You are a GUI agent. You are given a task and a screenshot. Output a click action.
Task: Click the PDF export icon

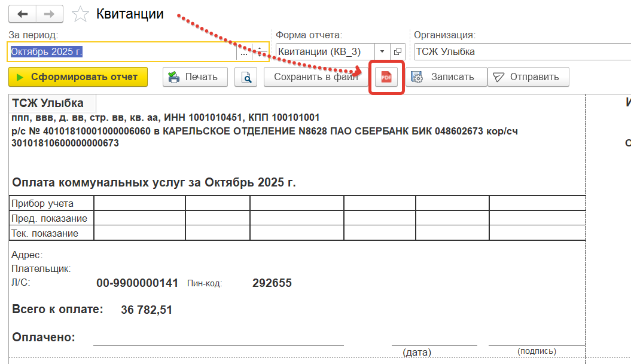[387, 77]
